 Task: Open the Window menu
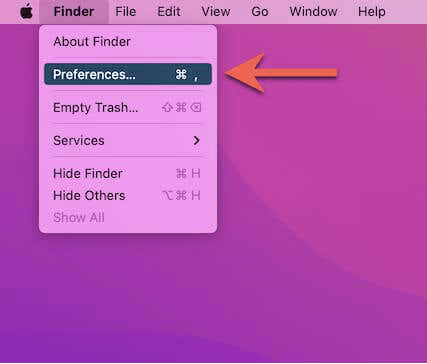(313, 12)
